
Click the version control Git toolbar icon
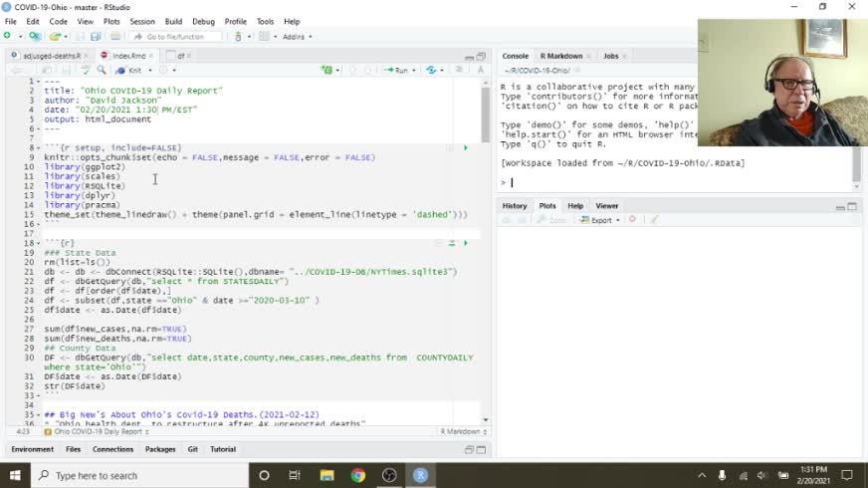pos(238,36)
